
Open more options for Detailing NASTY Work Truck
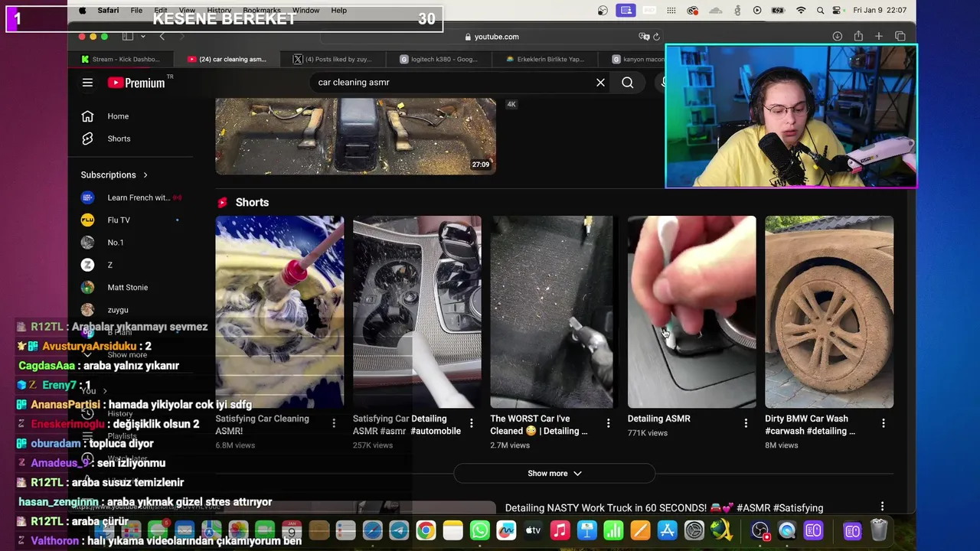(882, 507)
